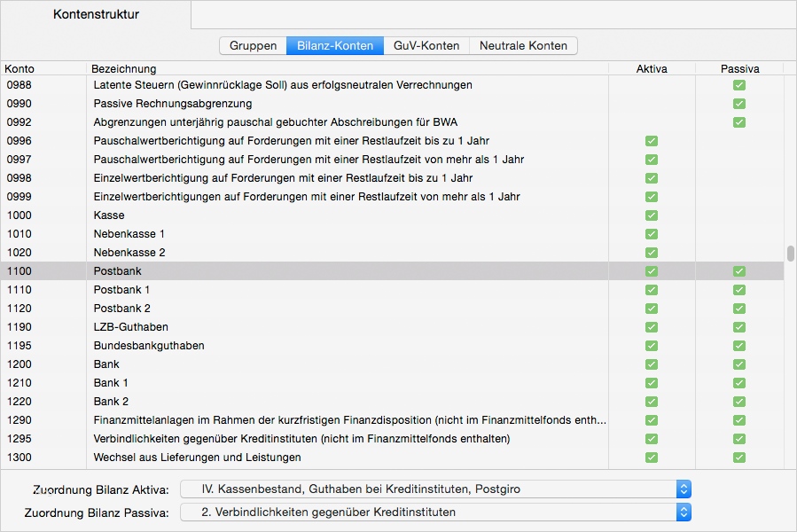Image resolution: width=797 pixels, height=532 pixels.
Task: Toggle Aktiva checkbox for 1020 Nebenkasse 2
Action: click(652, 253)
